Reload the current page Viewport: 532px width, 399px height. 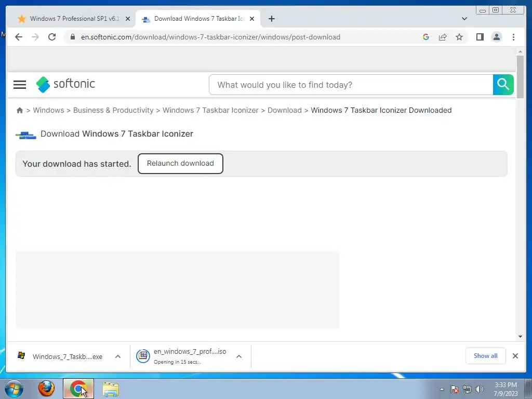[52, 37]
